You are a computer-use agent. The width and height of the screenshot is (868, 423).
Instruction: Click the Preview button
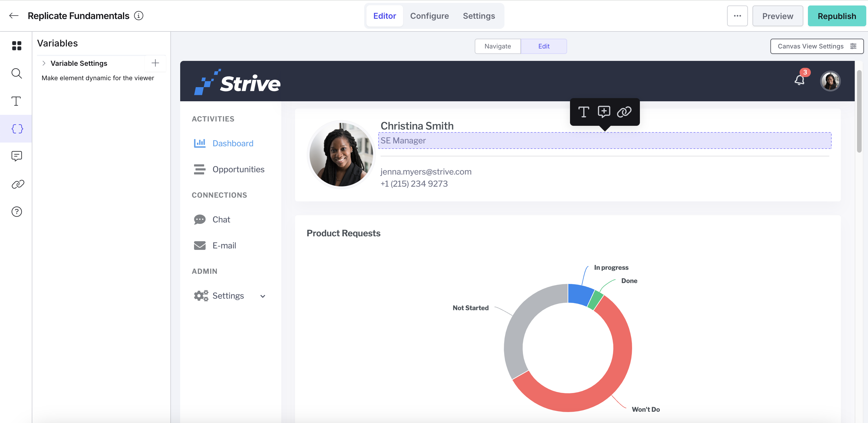(777, 16)
